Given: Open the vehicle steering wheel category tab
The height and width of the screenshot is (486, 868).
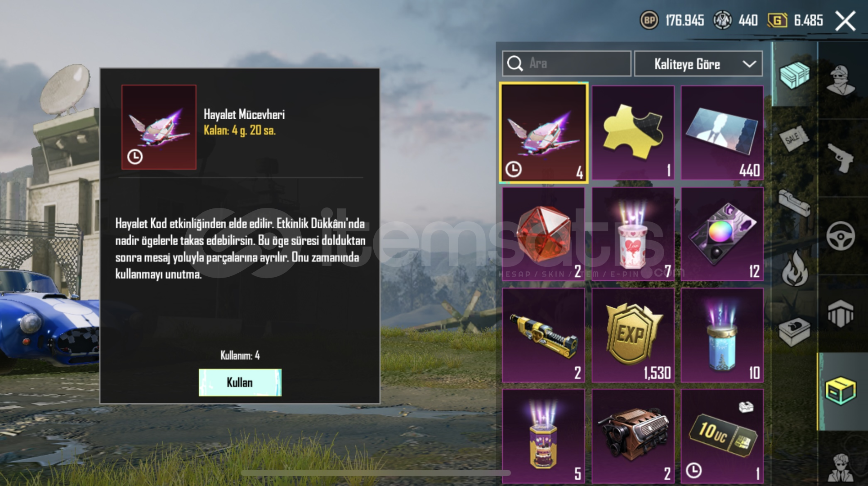Looking at the screenshot, I should [841, 236].
